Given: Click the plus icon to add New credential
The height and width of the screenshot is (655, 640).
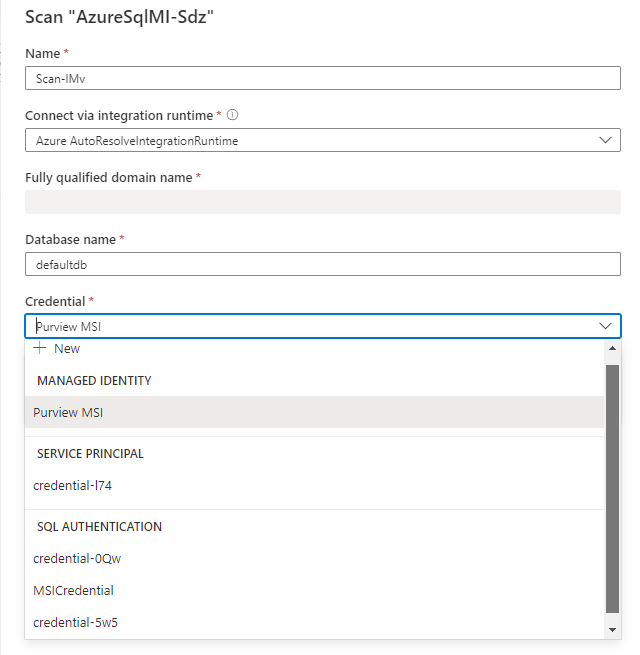Looking at the screenshot, I should pyautogui.click(x=40, y=348).
